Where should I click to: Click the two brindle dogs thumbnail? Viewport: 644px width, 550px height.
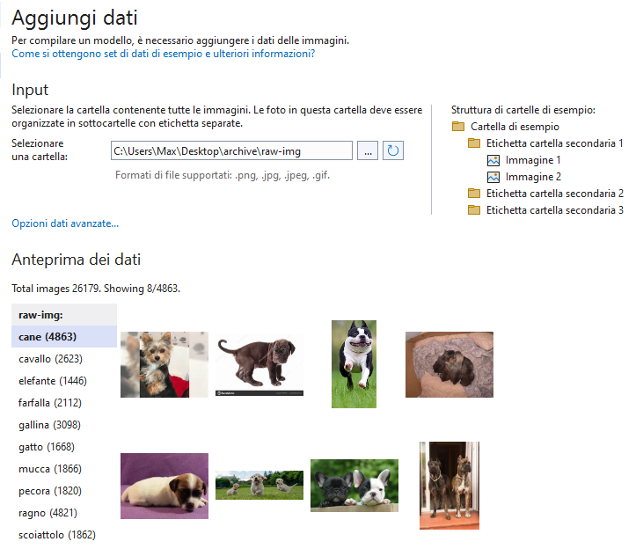tap(449, 485)
